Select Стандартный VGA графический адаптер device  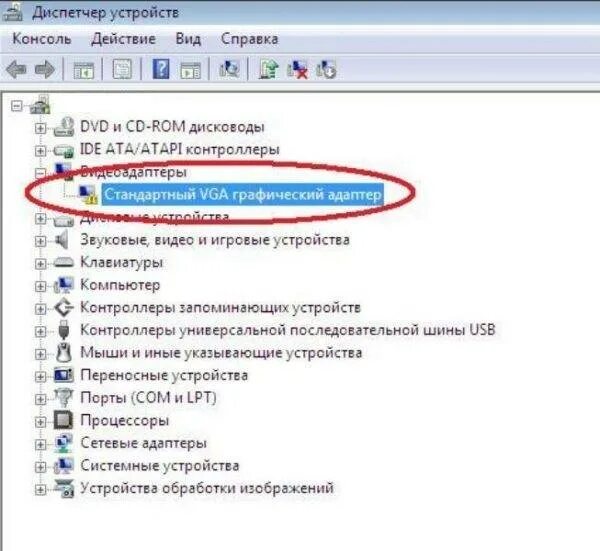click(243, 194)
